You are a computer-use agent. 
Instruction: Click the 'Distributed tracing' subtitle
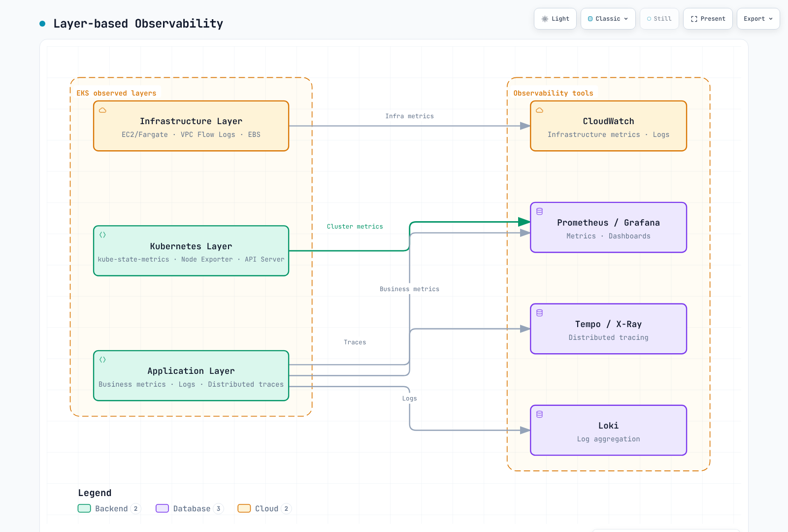point(608,337)
